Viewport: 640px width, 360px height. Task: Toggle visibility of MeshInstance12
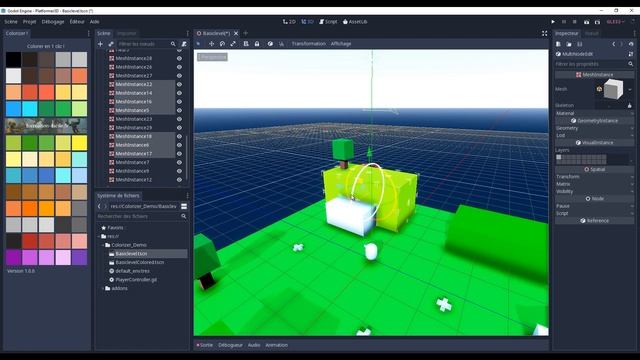point(179,180)
